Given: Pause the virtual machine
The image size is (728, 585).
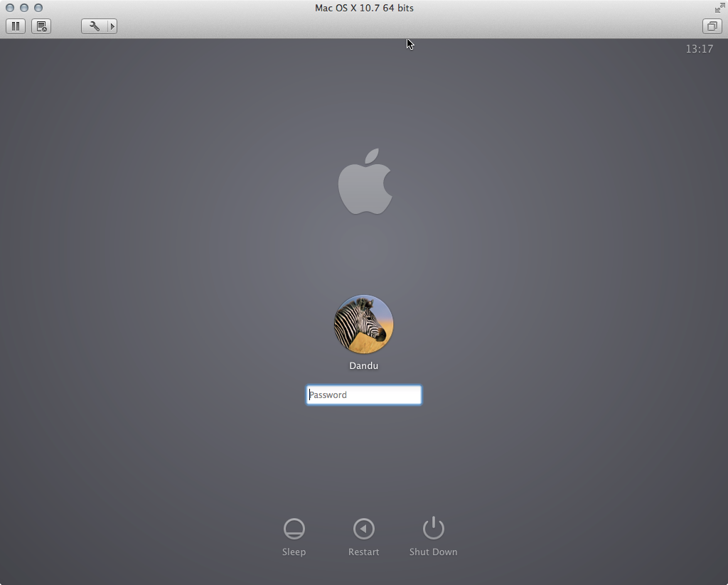Looking at the screenshot, I should 16,26.
